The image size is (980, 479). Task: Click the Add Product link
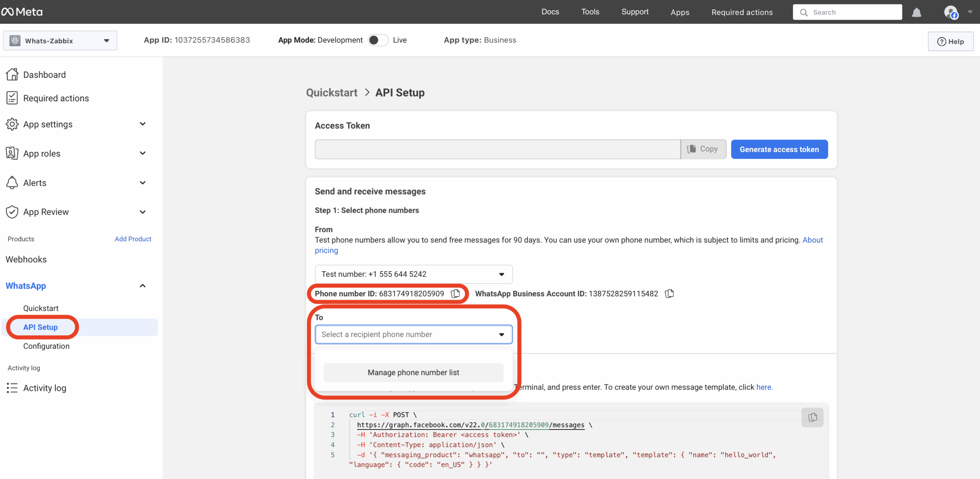(x=133, y=239)
